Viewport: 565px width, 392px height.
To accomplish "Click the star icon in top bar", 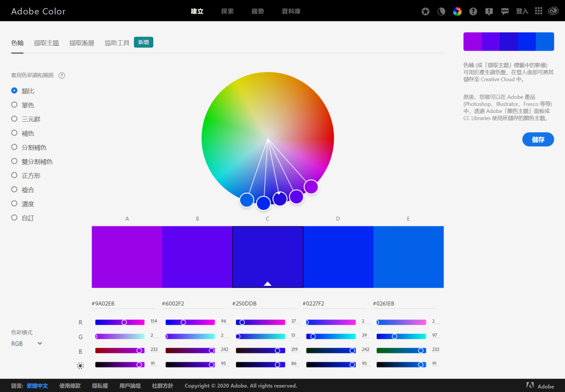I will (425, 11).
